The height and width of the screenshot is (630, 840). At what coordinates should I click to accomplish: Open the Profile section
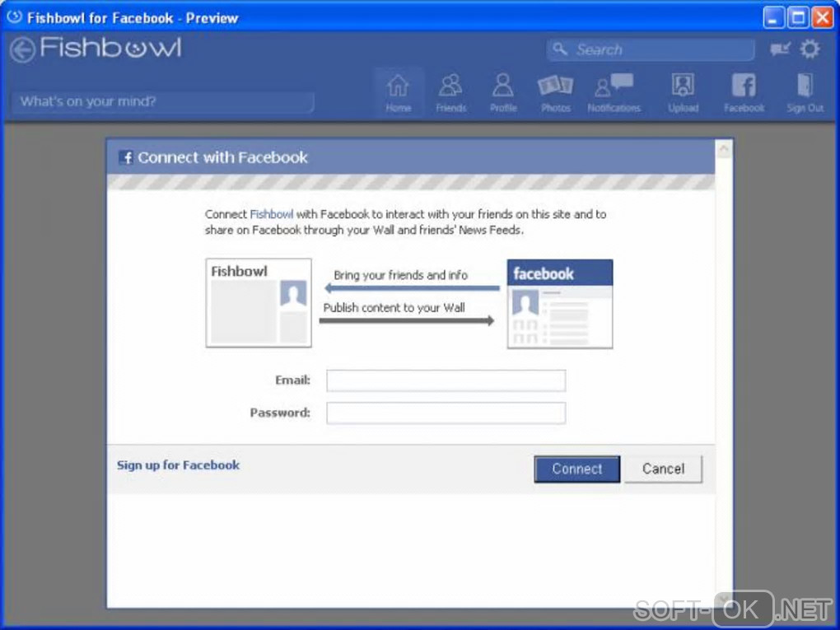[x=503, y=93]
